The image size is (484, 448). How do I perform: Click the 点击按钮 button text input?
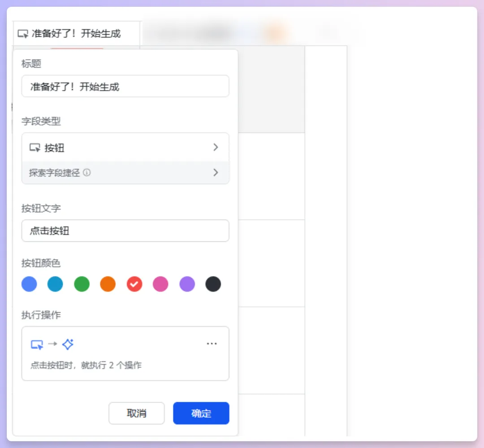[x=125, y=231]
